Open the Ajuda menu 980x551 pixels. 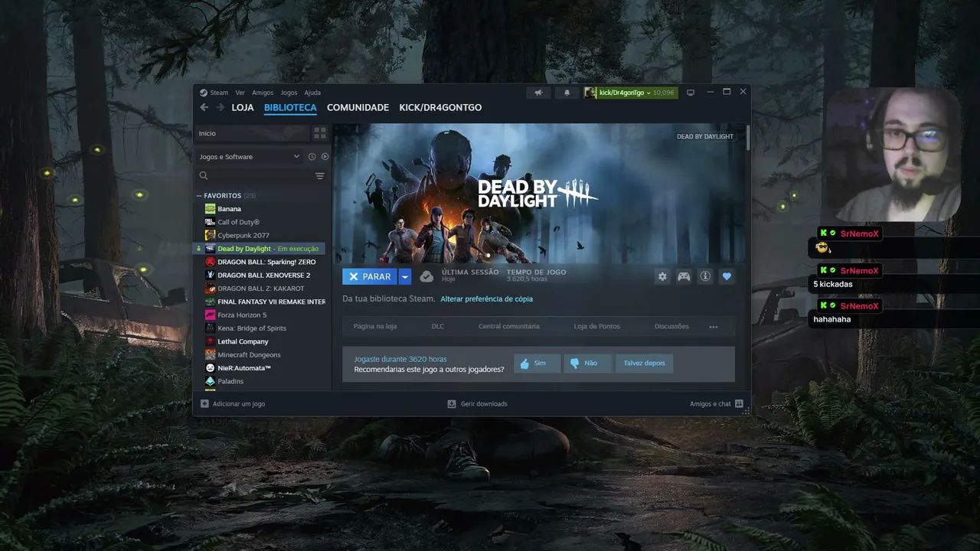click(312, 93)
